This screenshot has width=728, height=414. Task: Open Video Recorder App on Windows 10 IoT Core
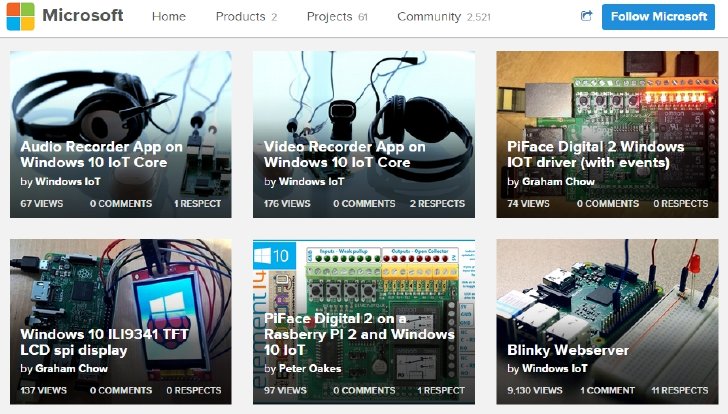(x=344, y=155)
